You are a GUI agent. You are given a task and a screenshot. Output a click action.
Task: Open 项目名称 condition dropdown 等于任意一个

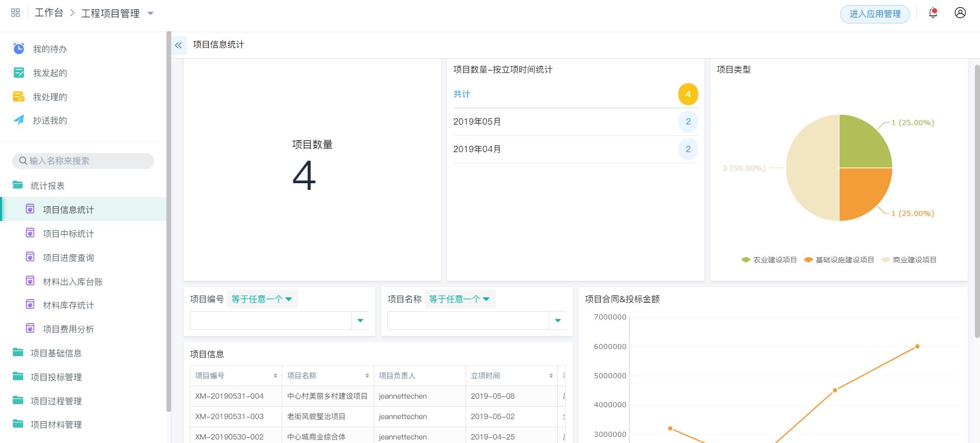point(459,299)
